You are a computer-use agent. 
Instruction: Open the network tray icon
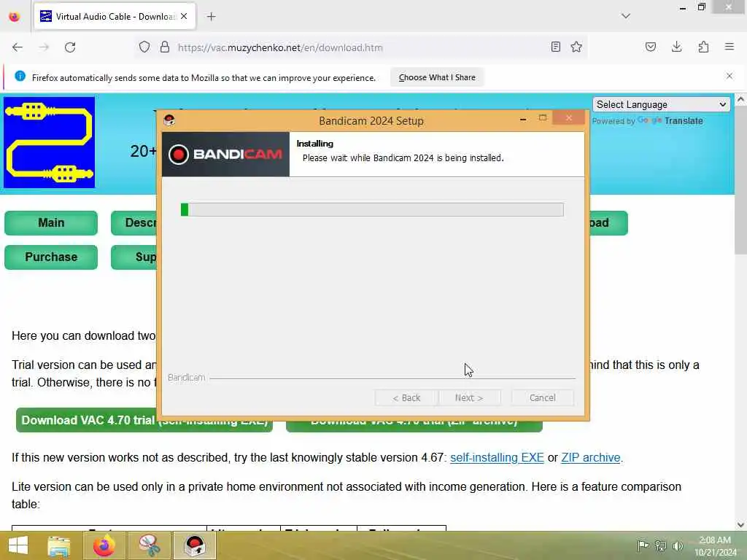[660, 545]
